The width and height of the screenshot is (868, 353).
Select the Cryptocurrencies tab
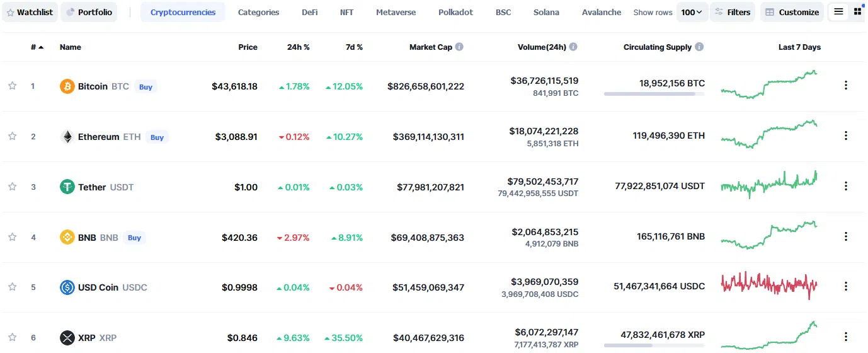183,12
